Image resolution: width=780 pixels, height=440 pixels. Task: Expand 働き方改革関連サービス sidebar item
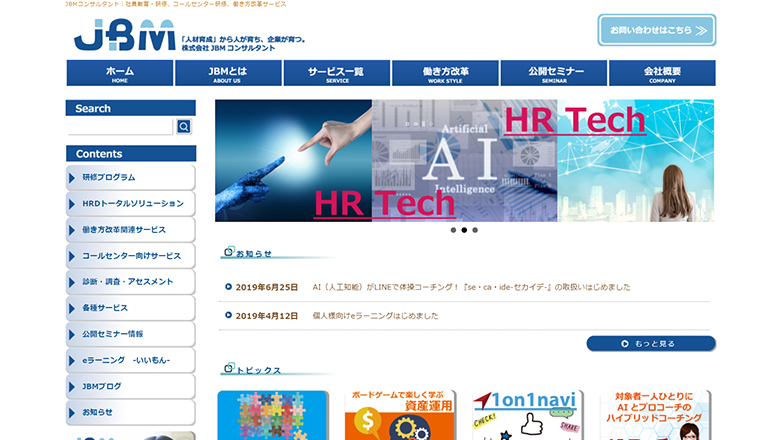tap(130, 229)
